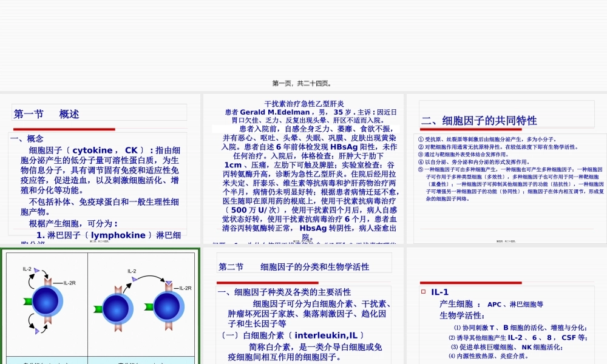Click the green receptor on the rightmost cell
Viewport: 607px width, 364px height.
tap(148, 307)
